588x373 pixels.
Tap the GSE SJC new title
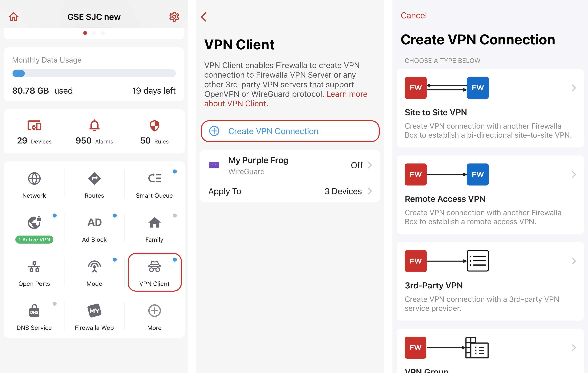(x=94, y=17)
